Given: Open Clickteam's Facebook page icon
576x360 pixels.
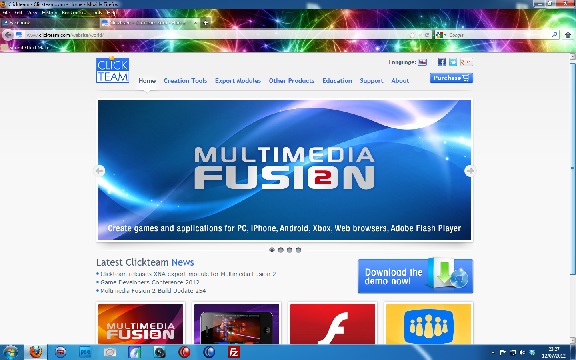Looking at the screenshot, I should click(442, 62).
